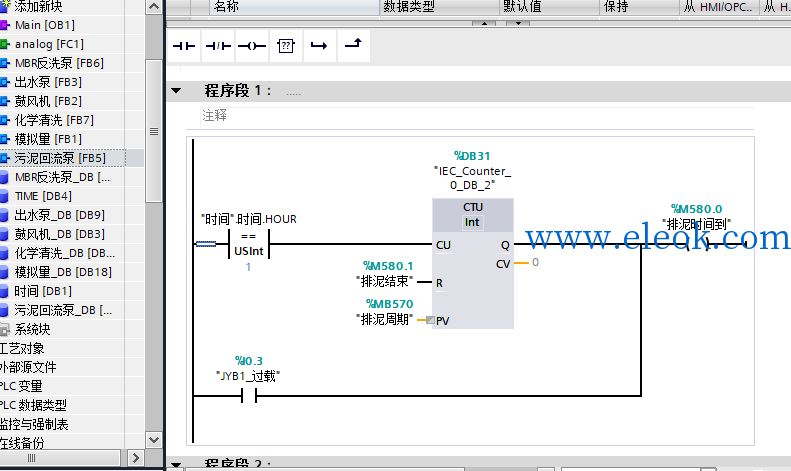Open the PLC 变量 folder
This screenshot has height=471, width=791.
click(21, 386)
